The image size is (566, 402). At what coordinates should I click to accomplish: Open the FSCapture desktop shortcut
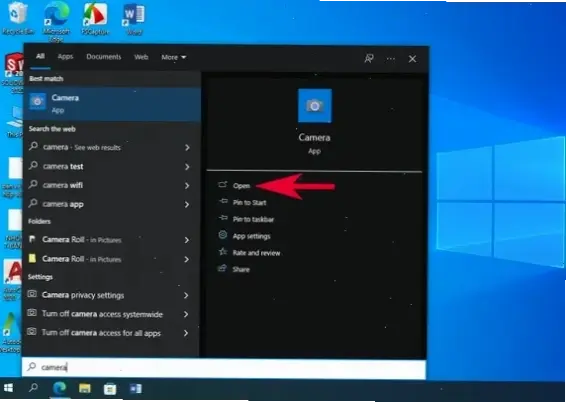(x=95, y=19)
